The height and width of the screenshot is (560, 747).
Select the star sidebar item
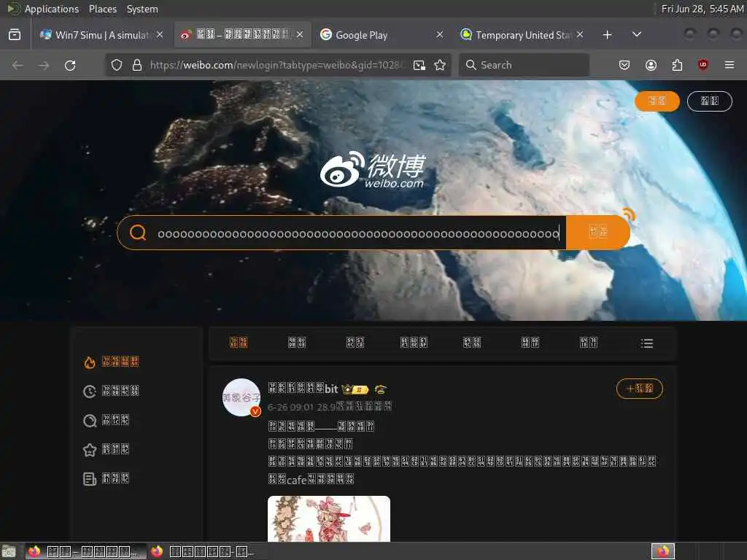[x=106, y=449]
